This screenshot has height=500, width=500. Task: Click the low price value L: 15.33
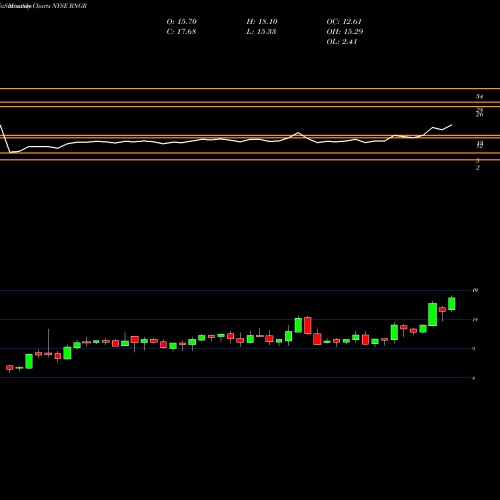pos(261,32)
